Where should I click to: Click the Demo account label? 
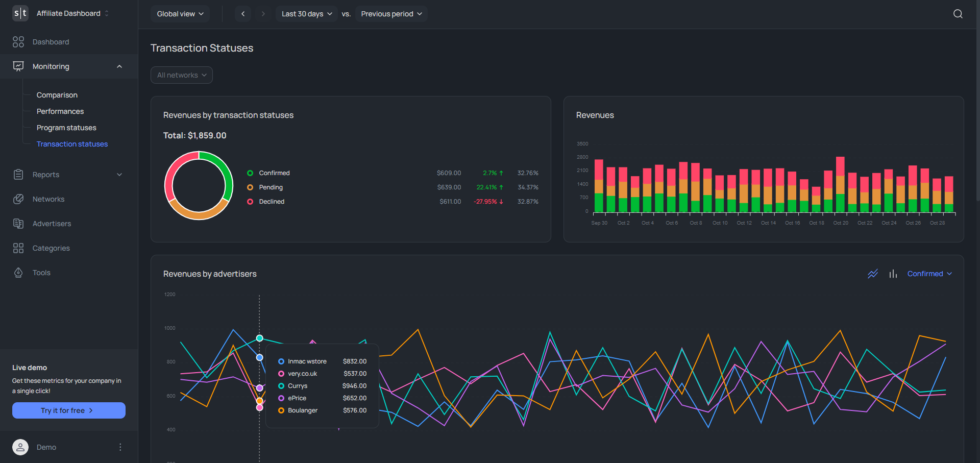pos(46,447)
